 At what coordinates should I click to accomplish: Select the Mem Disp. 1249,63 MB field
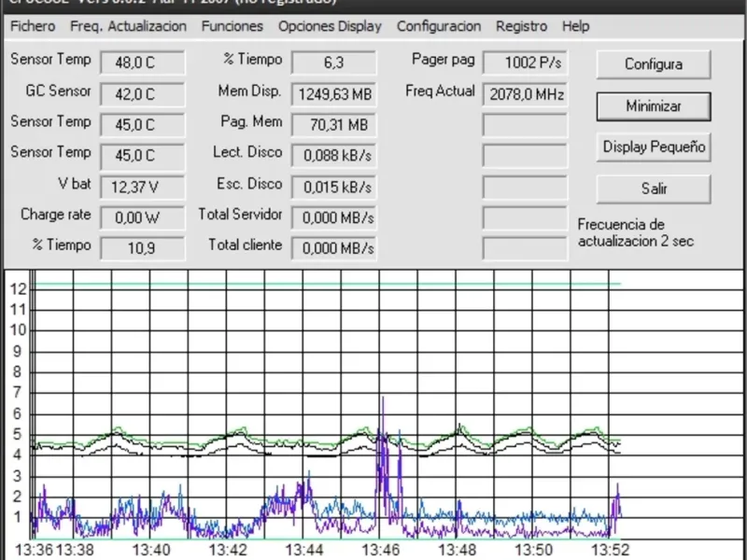tap(333, 94)
